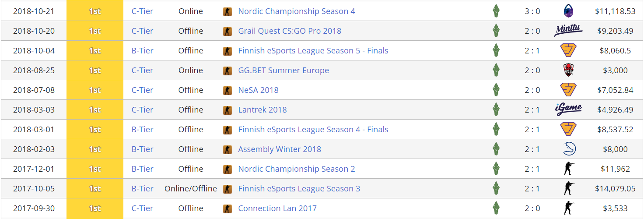
Task: Click the CS:GO game icon next to Lantrek 2018
Action: coord(227,110)
